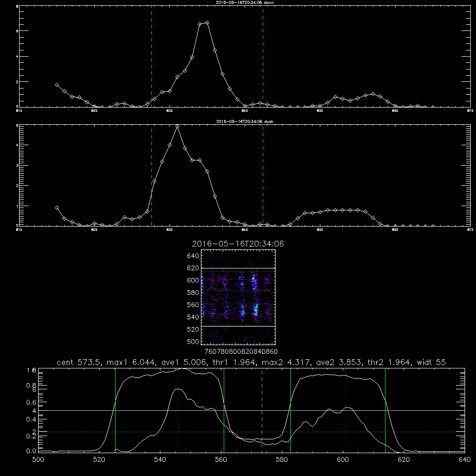Click the red dotted line near 546 in the bottom plot
Screen dimensions: 476x476
tap(178, 410)
